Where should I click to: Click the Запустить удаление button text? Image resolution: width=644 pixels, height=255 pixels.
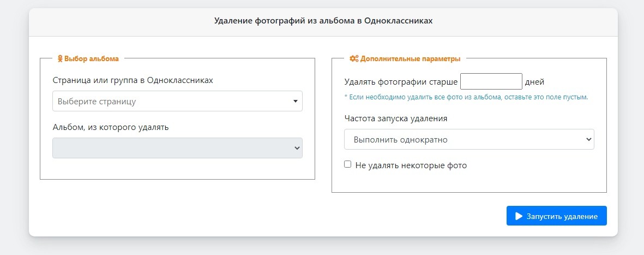pyautogui.click(x=562, y=216)
